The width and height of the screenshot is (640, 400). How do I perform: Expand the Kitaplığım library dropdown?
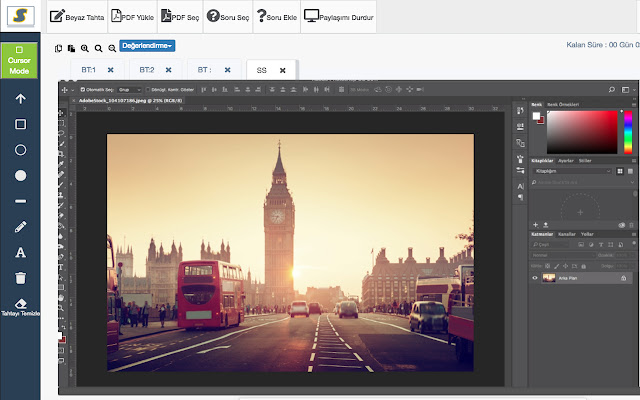tap(572, 171)
